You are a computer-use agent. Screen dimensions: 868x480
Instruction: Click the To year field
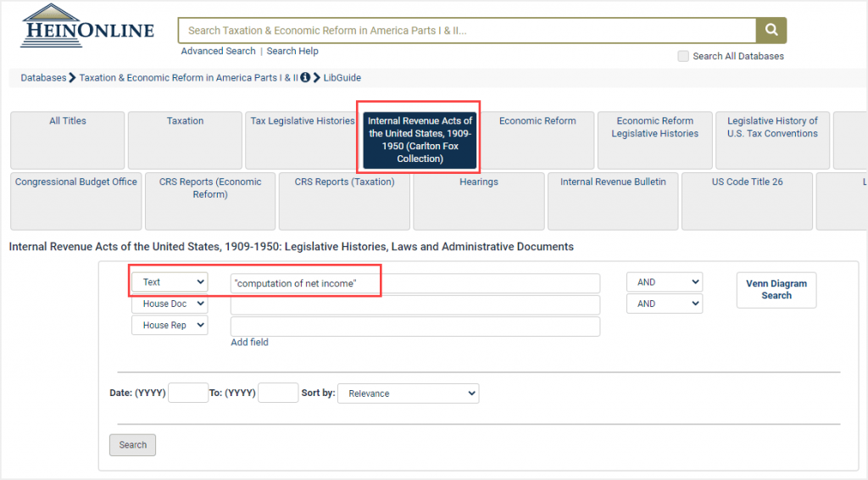click(x=278, y=393)
